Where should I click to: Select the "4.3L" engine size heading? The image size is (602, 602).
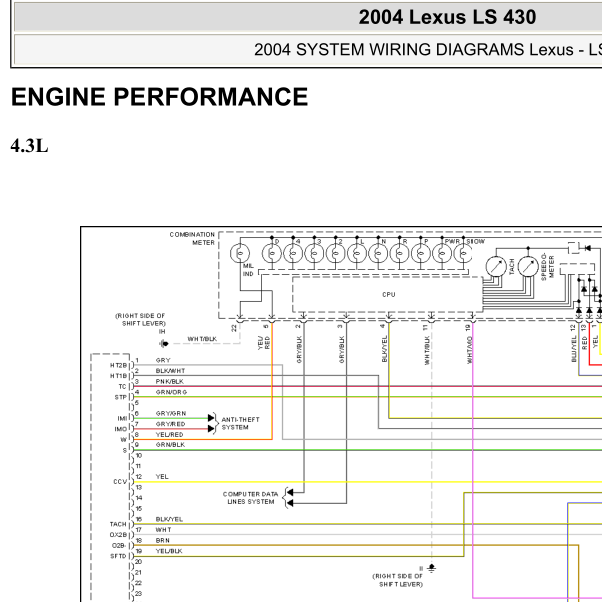30,146
